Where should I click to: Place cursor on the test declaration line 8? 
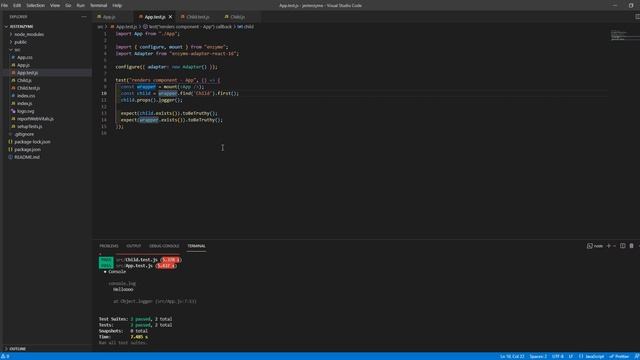coord(167,80)
